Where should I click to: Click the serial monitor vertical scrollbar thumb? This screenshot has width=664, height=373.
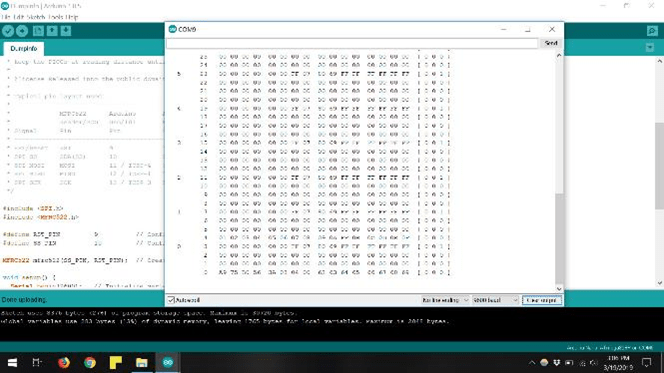tap(559, 239)
